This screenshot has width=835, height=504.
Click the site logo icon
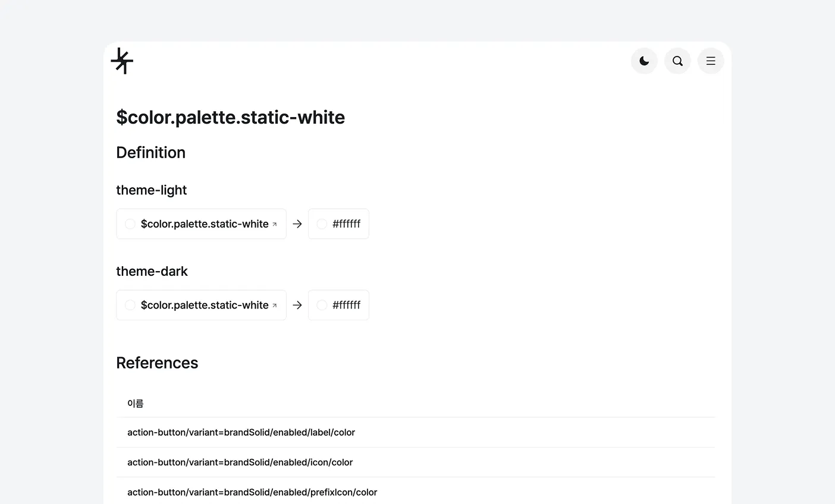(122, 61)
